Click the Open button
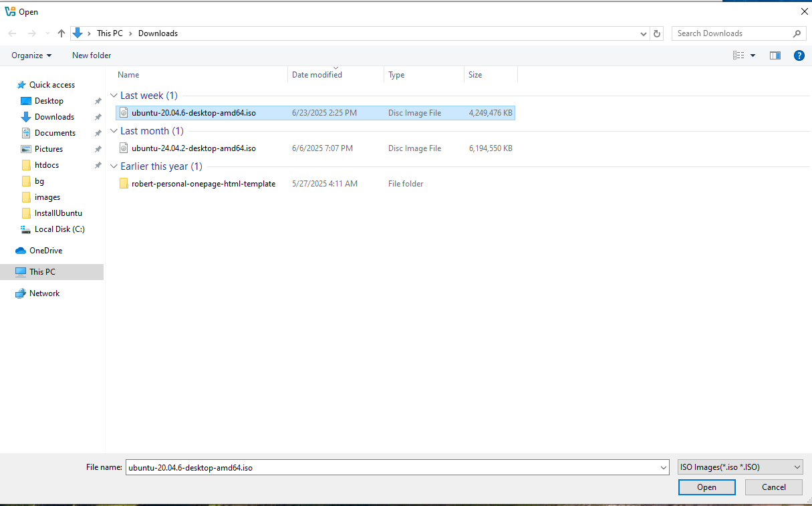The width and height of the screenshot is (812, 506). pyautogui.click(x=706, y=487)
